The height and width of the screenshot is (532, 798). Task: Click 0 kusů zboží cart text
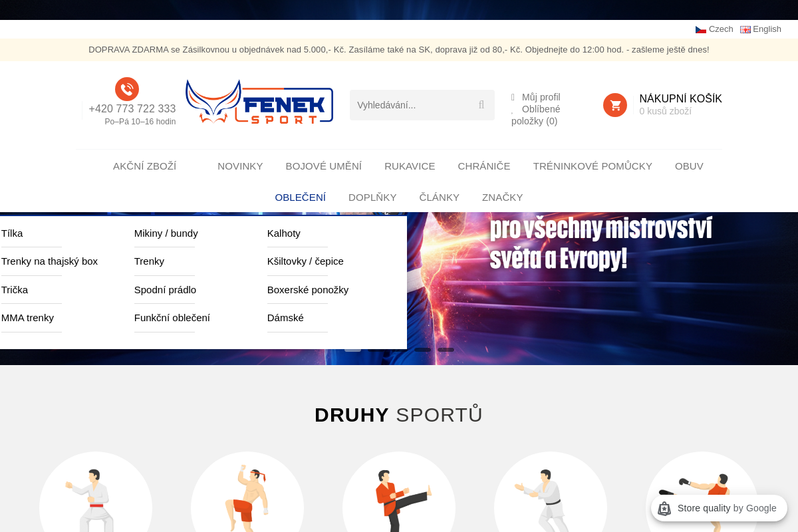pyautogui.click(x=665, y=112)
